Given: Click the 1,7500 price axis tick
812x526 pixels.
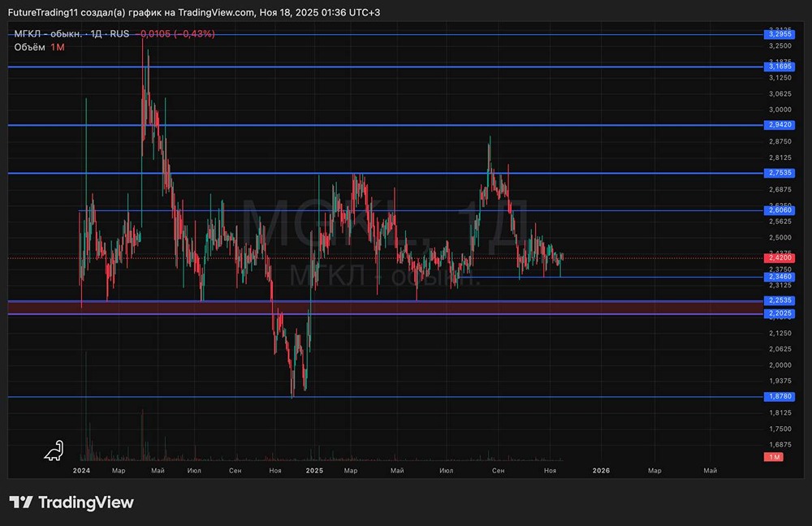Looking at the screenshot, I should point(780,429).
